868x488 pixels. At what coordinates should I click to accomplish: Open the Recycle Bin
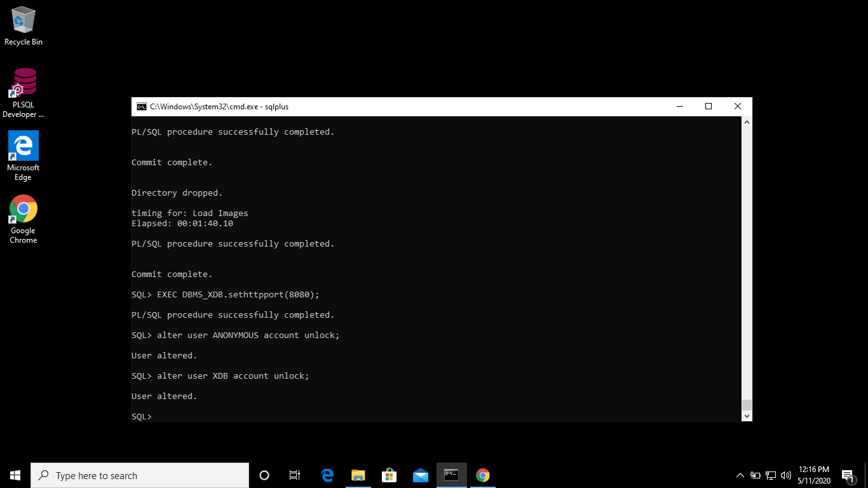pos(23,19)
